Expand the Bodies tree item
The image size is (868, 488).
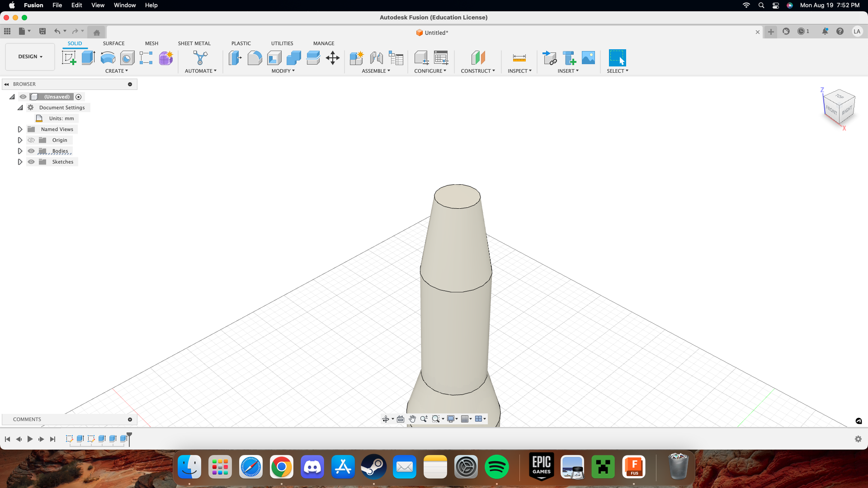[x=20, y=151]
